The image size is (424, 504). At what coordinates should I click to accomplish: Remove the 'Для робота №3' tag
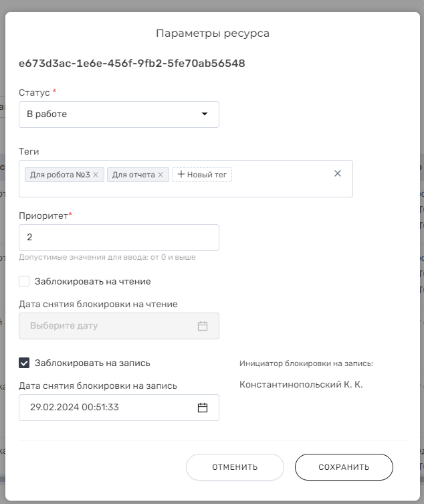tap(96, 175)
